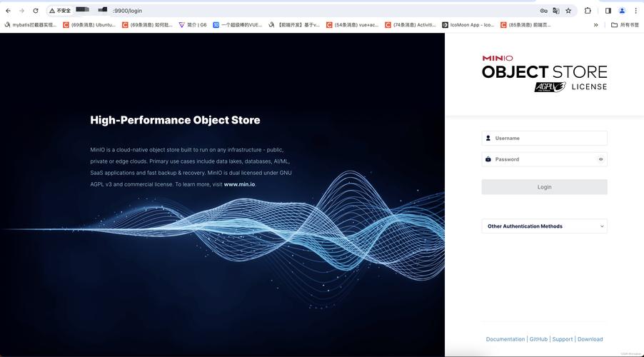This screenshot has width=644, height=357.
Task: Open the 所有书签 bookmarks folder
Action: [625, 25]
